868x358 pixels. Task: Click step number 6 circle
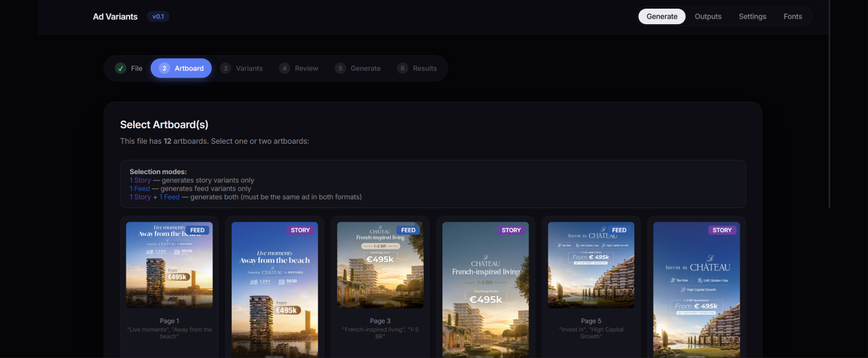click(x=403, y=68)
